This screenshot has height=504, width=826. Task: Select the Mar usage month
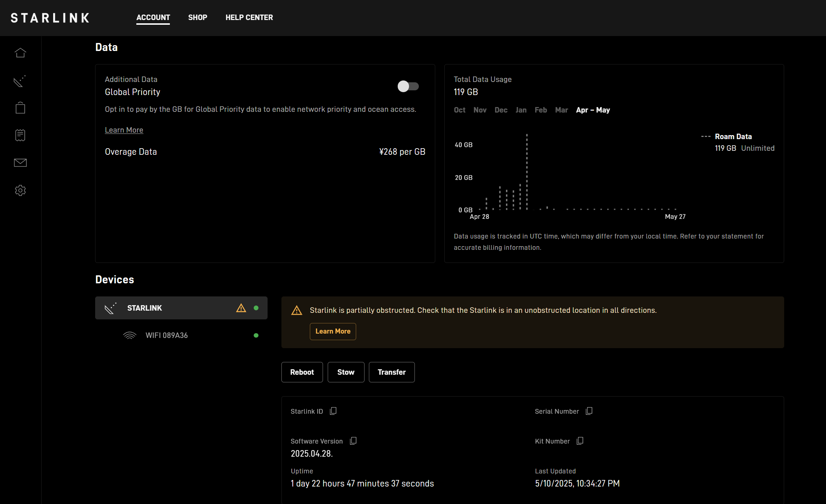point(562,110)
